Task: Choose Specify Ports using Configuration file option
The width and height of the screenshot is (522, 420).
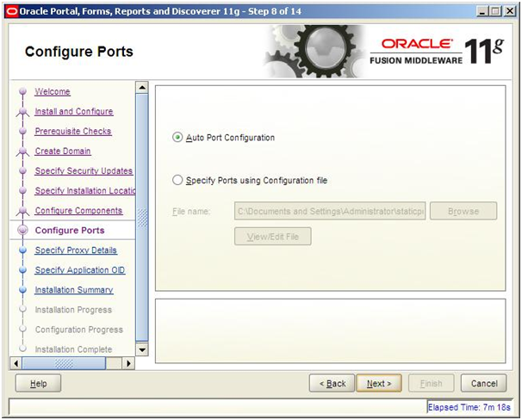Action: coord(178,181)
